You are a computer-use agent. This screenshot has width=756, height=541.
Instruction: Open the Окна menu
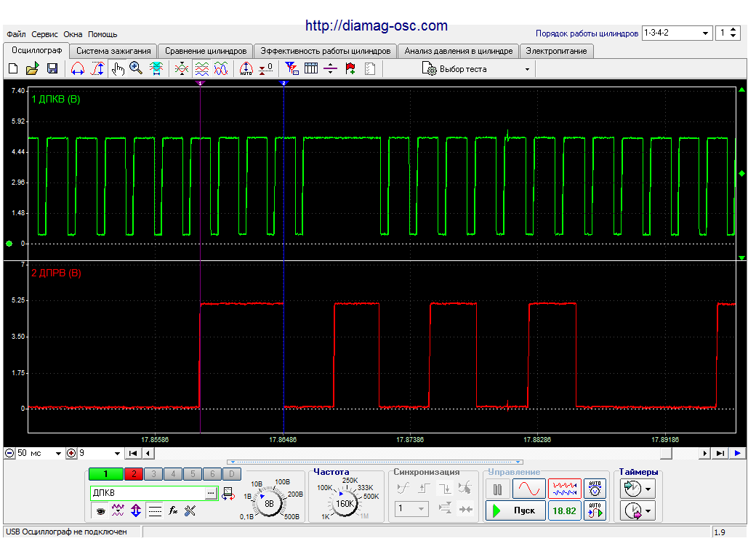(x=73, y=34)
